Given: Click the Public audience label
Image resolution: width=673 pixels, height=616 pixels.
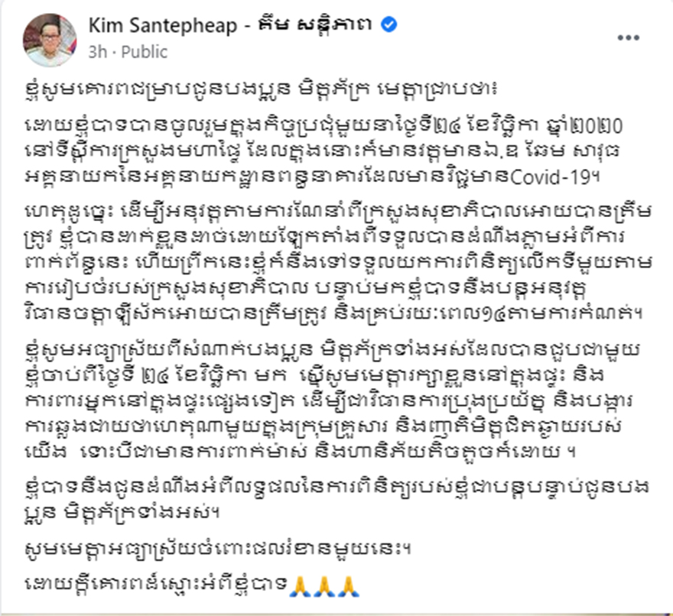Looking at the screenshot, I should click(145, 52).
